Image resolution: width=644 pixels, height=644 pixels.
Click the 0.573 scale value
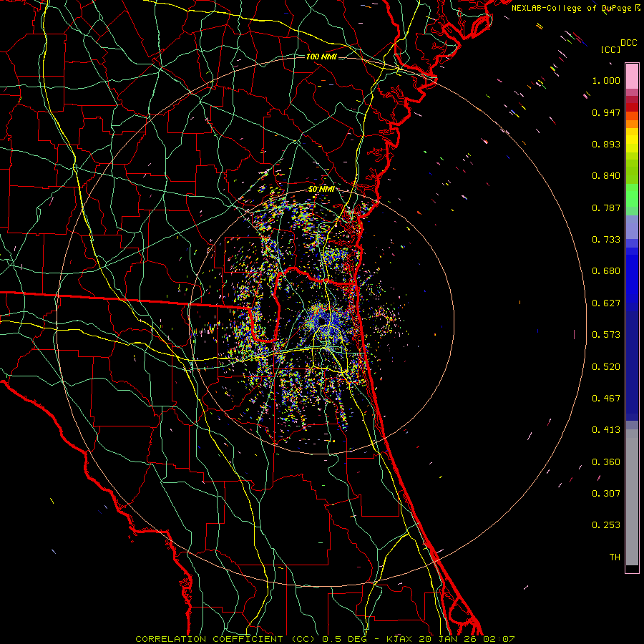(606, 335)
